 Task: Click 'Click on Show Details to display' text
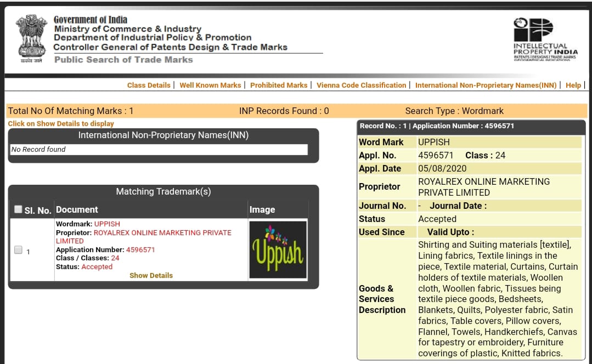click(61, 124)
